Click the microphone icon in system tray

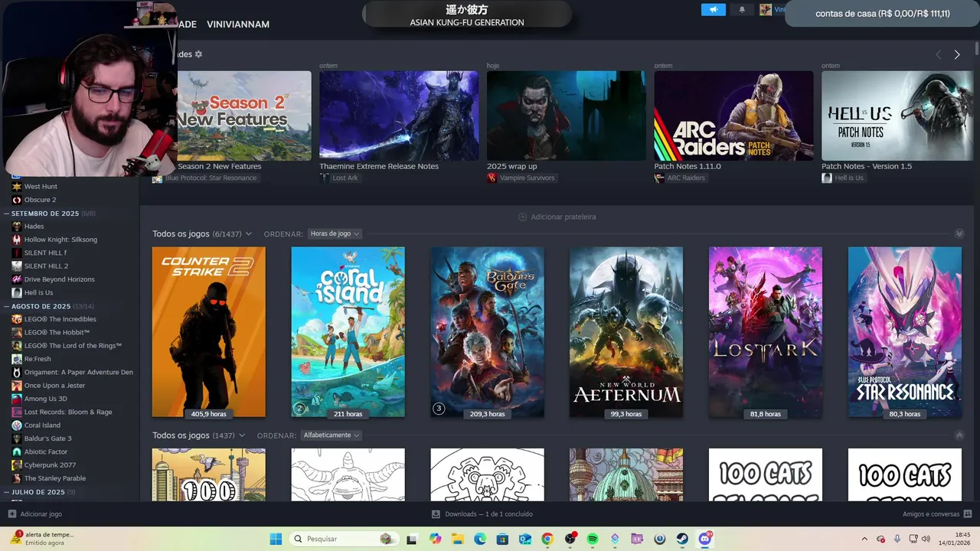click(897, 539)
